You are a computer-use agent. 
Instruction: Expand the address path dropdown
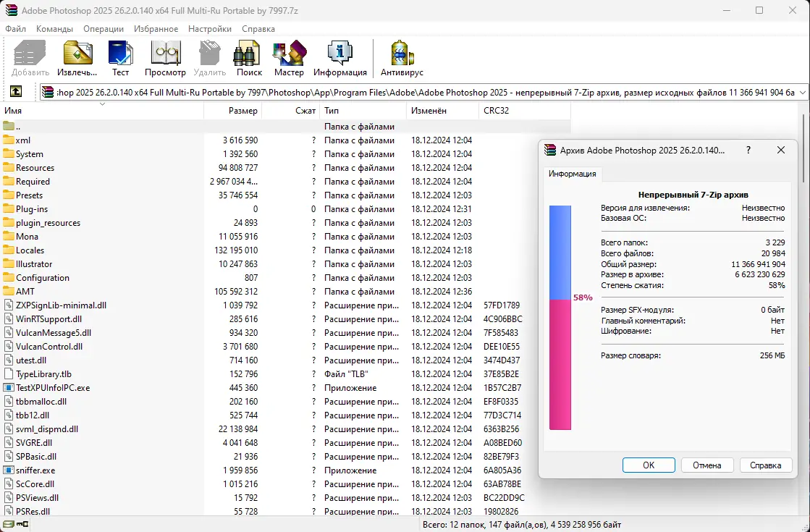point(802,93)
